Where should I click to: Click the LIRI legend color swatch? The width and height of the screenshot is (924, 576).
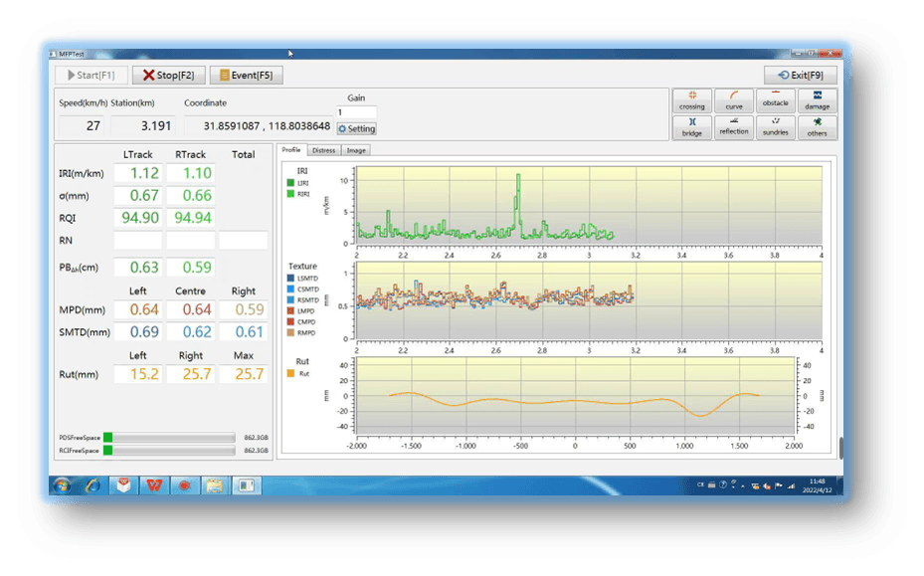click(x=289, y=183)
